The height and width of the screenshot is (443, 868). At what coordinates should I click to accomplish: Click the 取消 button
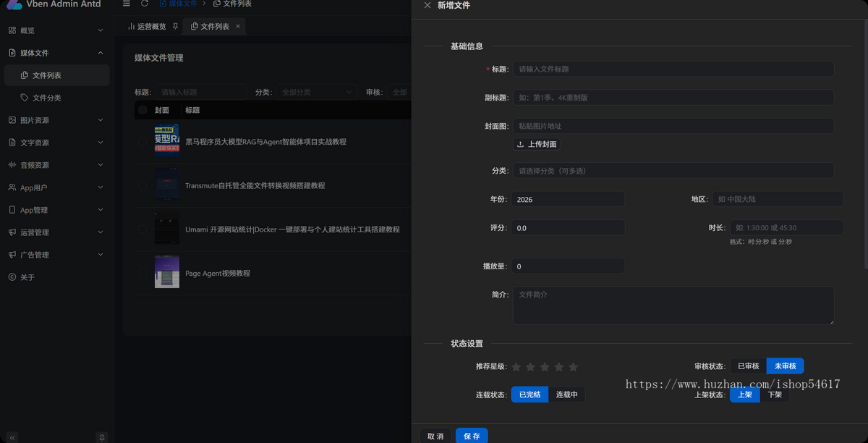pyautogui.click(x=435, y=436)
